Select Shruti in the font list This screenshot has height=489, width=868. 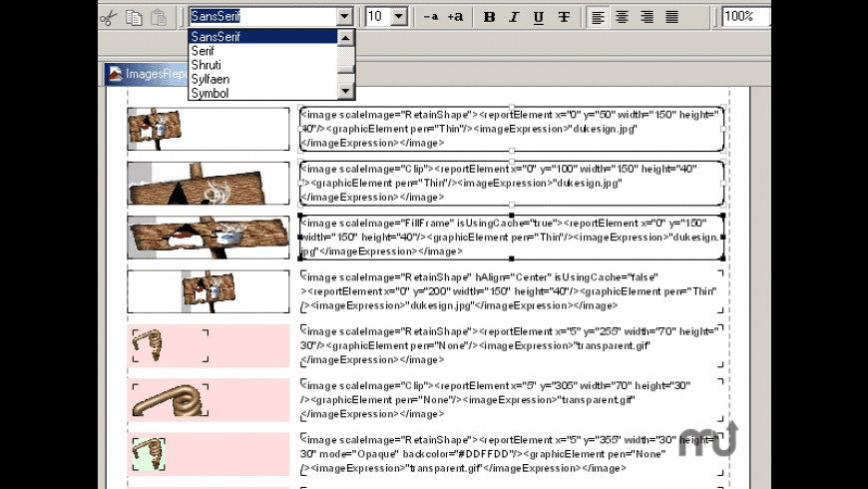[263, 65]
